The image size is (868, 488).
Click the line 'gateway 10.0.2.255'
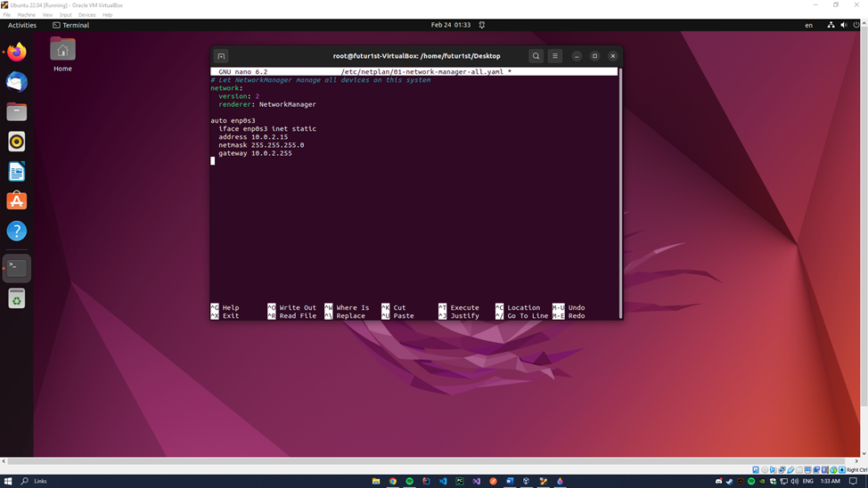[255, 153]
